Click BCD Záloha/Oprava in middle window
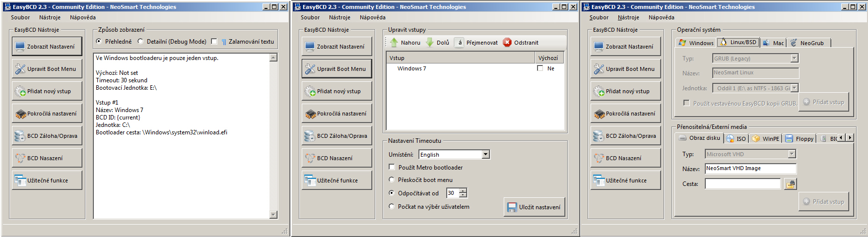The height and width of the screenshot is (237, 868). 337,136
